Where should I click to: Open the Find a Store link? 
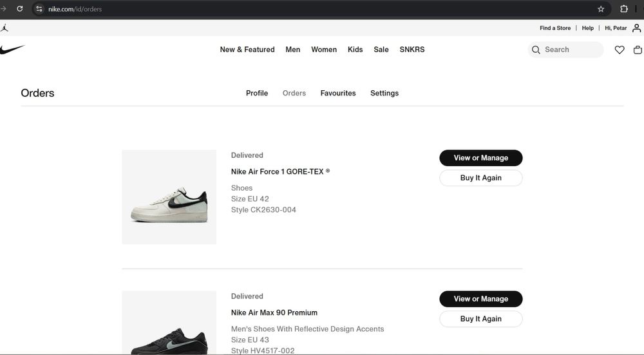pyautogui.click(x=555, y=28)
